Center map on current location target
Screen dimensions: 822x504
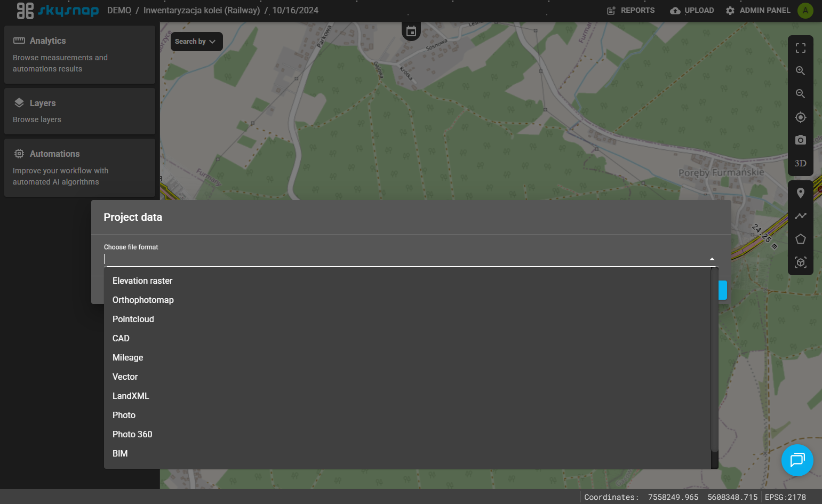coord(801,117)
